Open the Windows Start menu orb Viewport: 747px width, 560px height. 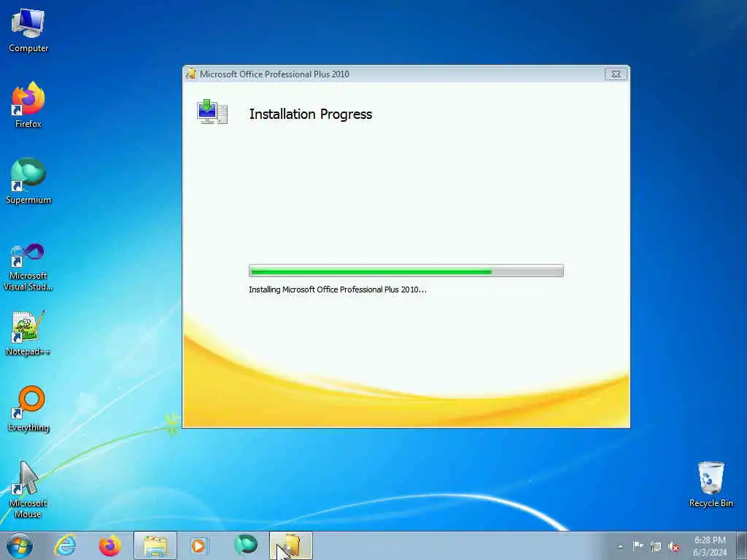(20, 545)
